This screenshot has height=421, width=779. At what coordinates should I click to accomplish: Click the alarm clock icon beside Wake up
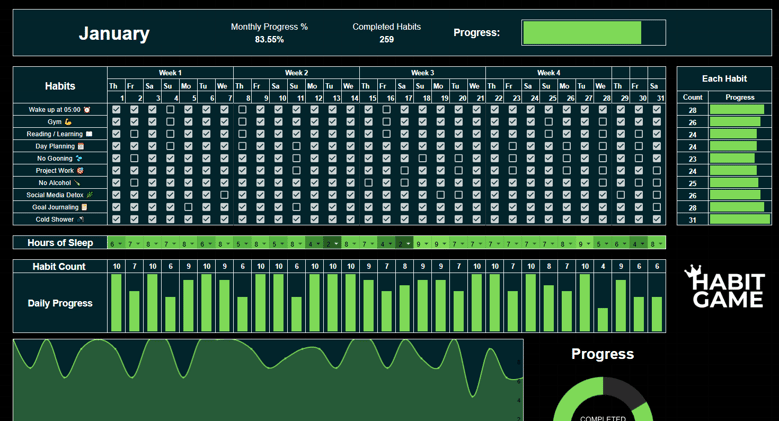[87, 109]
